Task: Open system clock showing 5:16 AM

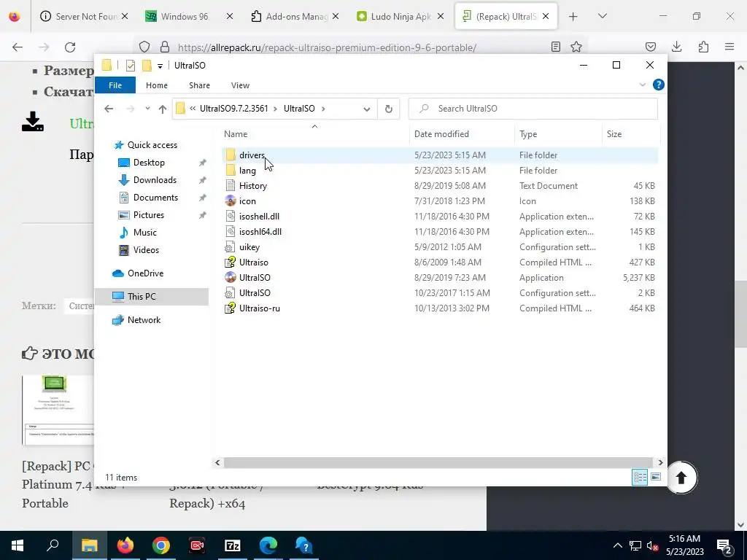Action: click(x=684, y=545)
